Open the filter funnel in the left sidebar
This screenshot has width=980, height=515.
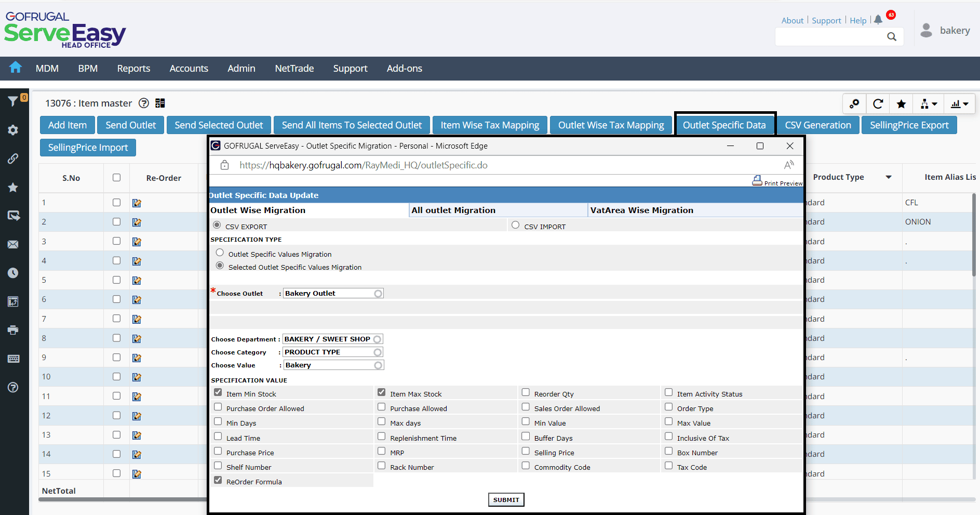click(13, 101)
